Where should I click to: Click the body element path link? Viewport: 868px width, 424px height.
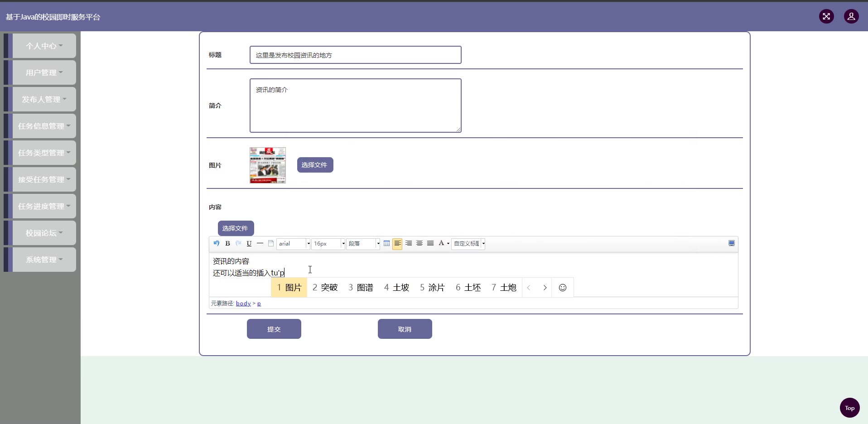tap(243, 304)
